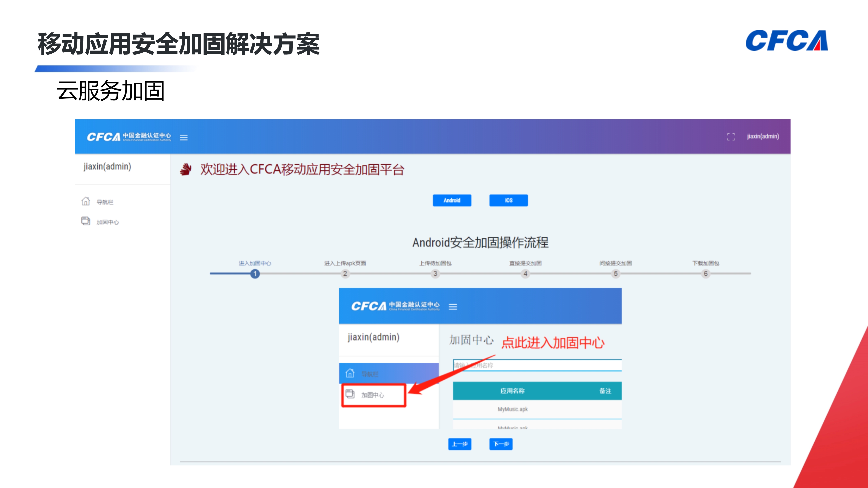
Task: Go to step 5 间接提交加固
Action: 616,273
